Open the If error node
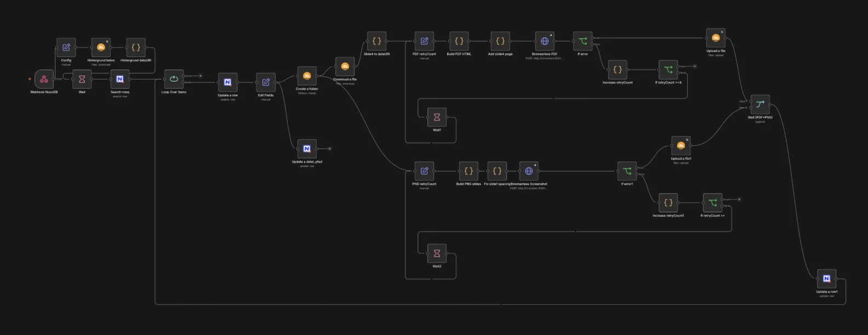The width and height of the screenshot is (868, 335). pos(583,41)
